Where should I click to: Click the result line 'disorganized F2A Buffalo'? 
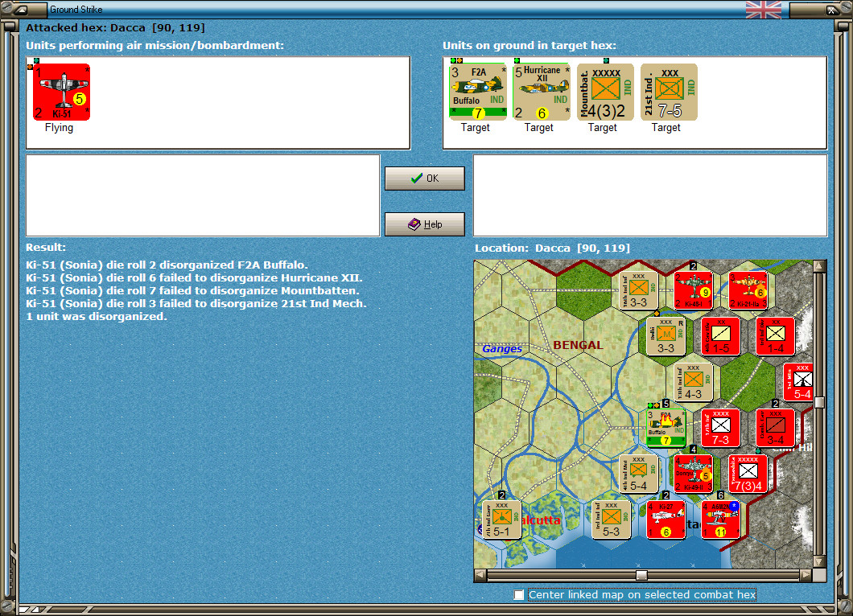167,265
